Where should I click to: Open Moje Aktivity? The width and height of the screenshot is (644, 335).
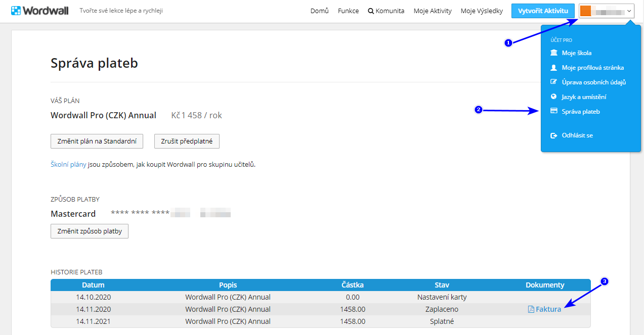(x=433, y=11)
